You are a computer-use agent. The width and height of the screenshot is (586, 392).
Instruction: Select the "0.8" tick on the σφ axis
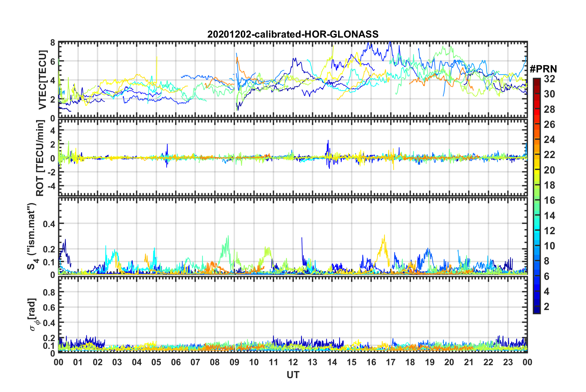(49, 292)
